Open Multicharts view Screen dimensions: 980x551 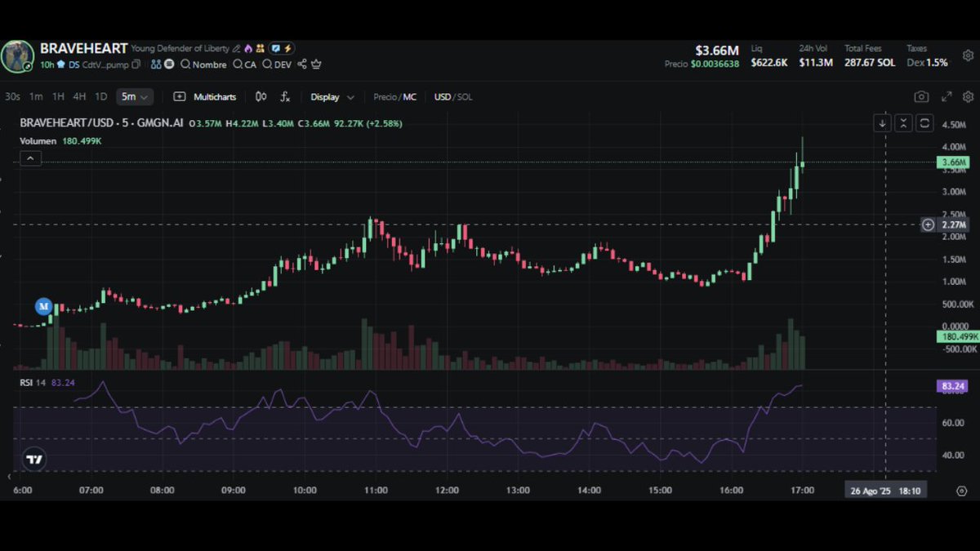[x=215, y=96]
